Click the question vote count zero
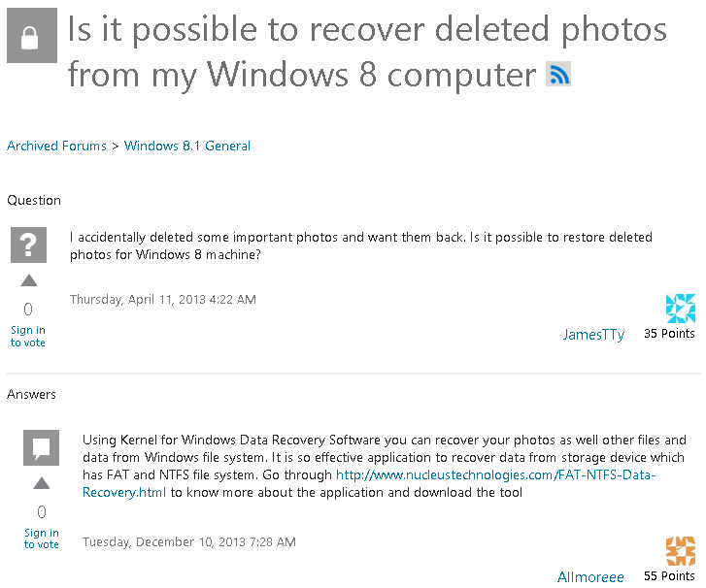Screen dimensions: 706x588 [x=28, y=310]
